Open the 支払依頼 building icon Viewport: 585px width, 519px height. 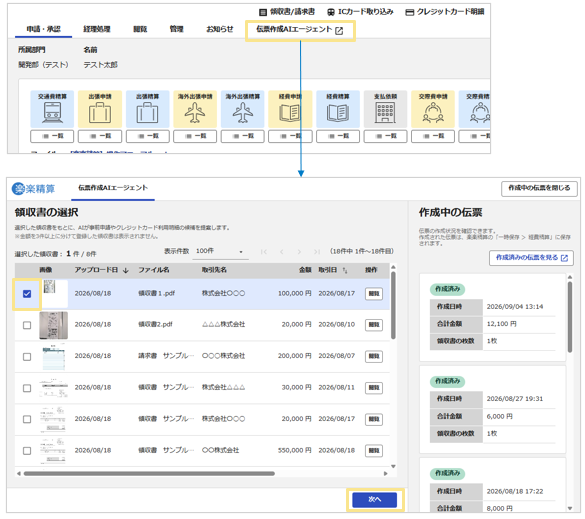[385, 109]
